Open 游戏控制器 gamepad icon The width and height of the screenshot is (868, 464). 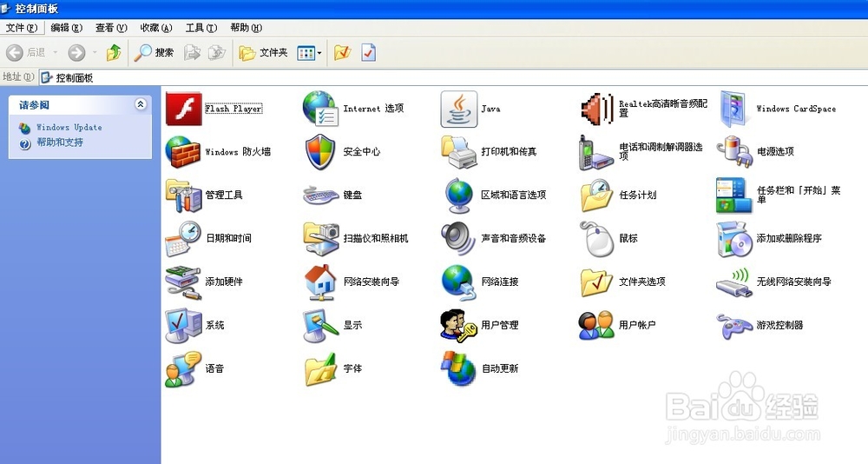tap(734, 326)
